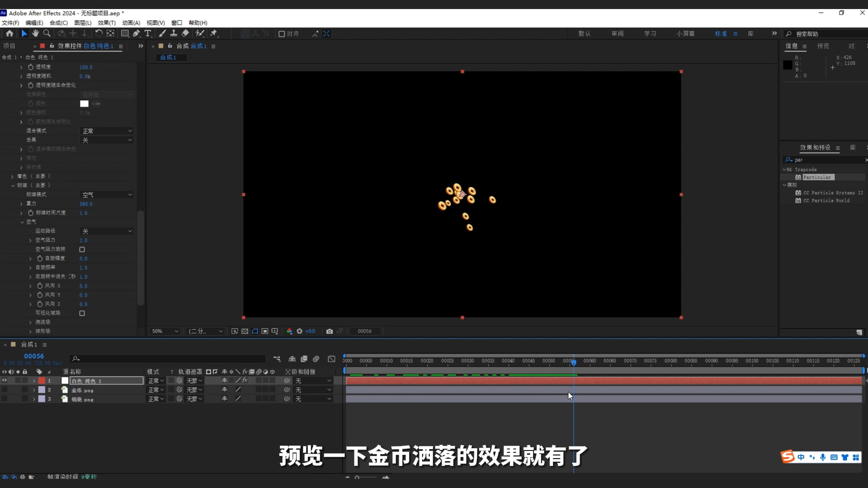Hide the 白色 纯色 1 layer visibility eye

(5, 380)
